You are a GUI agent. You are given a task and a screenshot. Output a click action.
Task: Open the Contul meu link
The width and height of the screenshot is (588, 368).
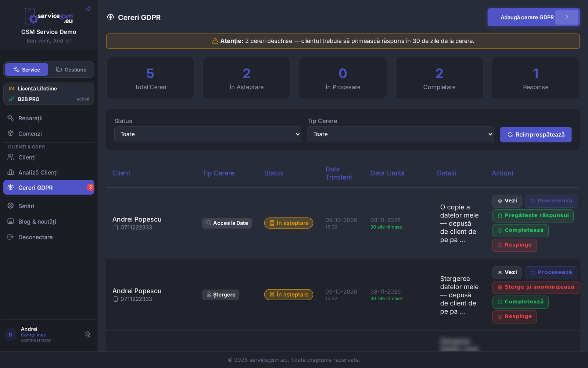click(33, 335)
